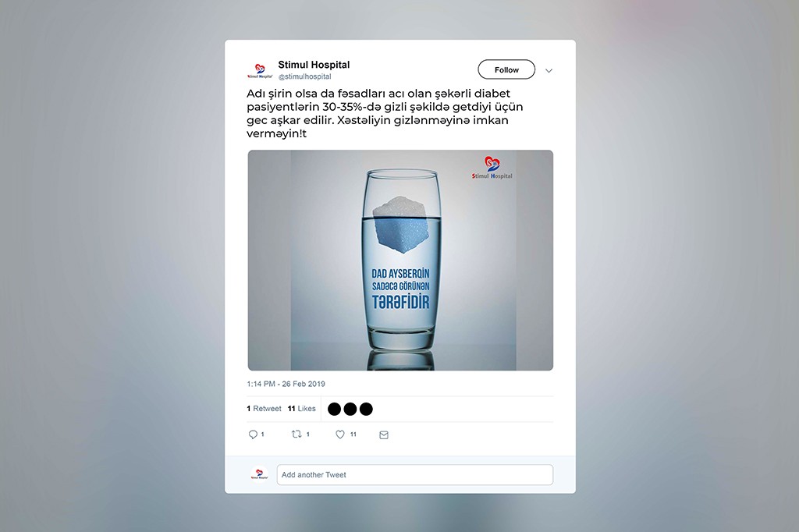799x532 pixels.
Task: Click the retweet arrows icon
Action: pyautogui.click(x=297, y=434)
